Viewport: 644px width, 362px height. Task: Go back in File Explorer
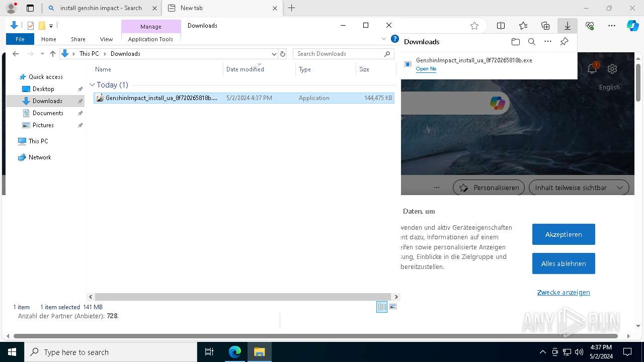tap(16, 54)
